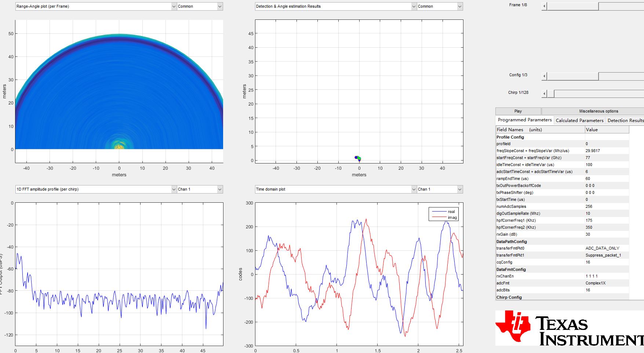This screenshot has width=644, height=353.
Task: Open Miscellaneous options
Action: pyautogui.click(x=593, y=111)
